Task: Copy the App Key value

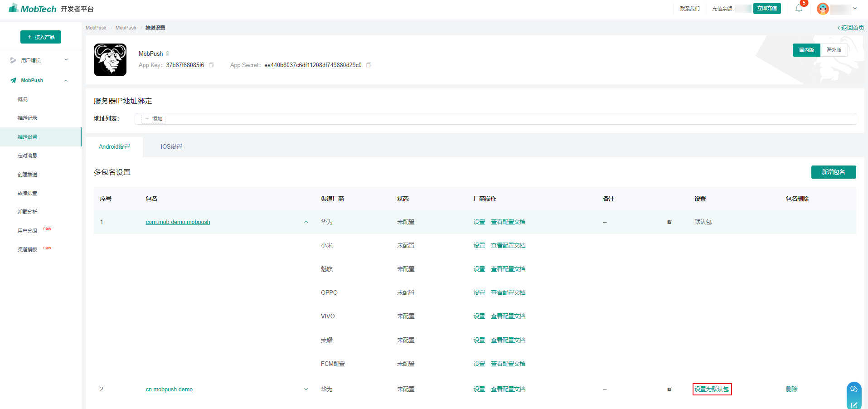Action: tap(211, 65)
